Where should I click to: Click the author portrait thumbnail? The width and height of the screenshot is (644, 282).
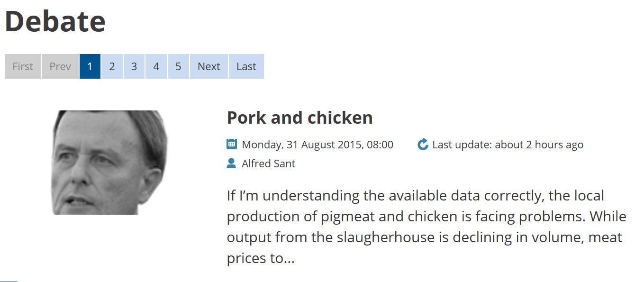(109, 162)
